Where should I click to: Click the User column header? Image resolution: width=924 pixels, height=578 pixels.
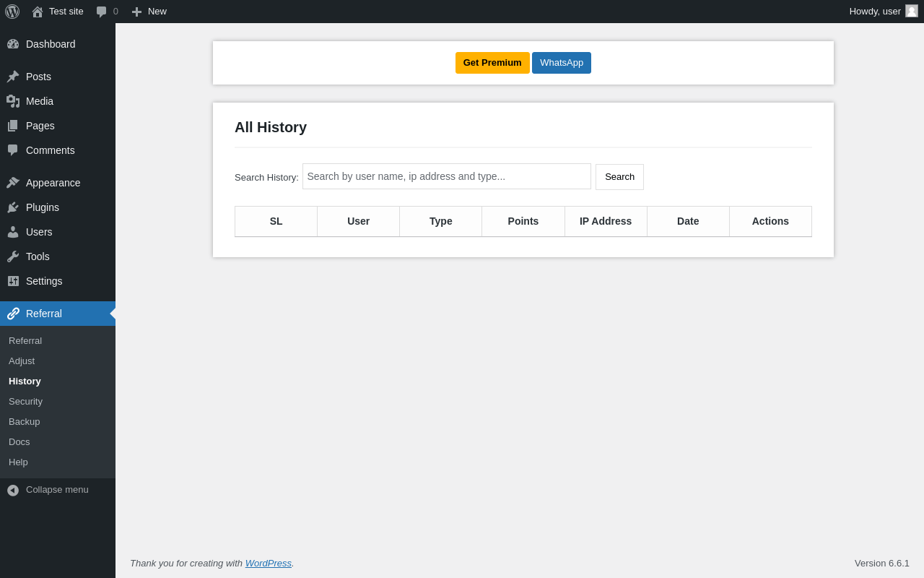click(x=359, y=221)
